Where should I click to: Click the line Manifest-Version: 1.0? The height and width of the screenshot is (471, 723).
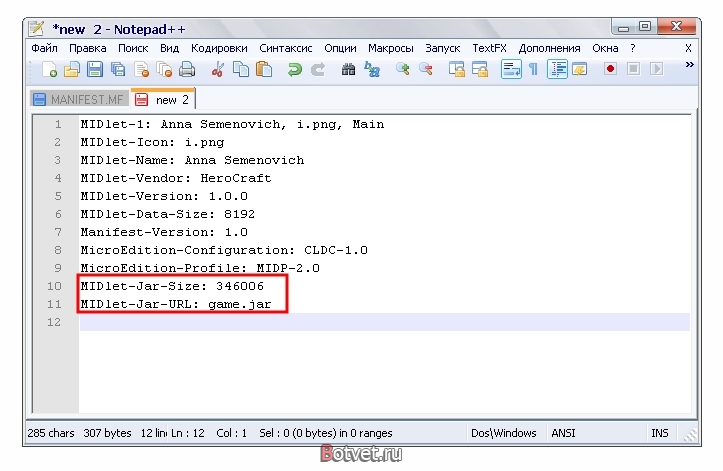tap(164, 233)
